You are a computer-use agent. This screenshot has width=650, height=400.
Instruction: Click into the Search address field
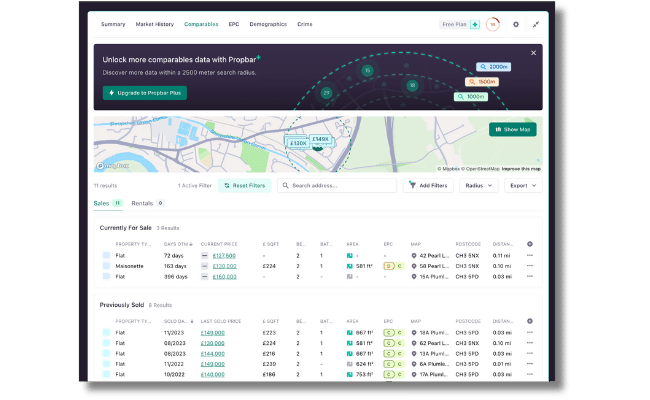coord(337,186)
